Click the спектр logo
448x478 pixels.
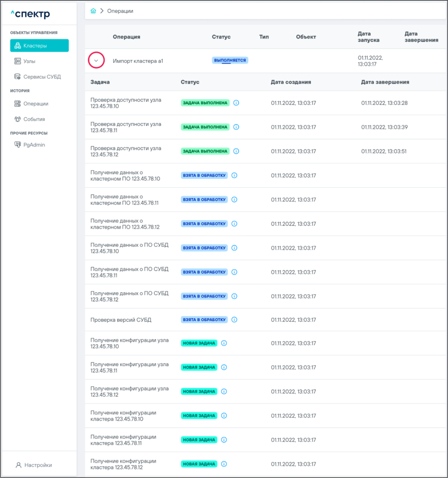[31, 14]
